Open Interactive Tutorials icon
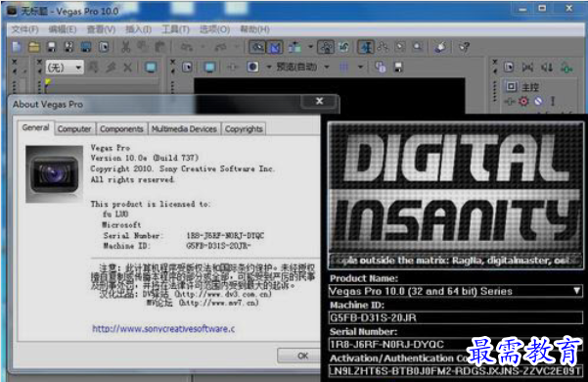588x382 pixels. [x=440, y=47]
